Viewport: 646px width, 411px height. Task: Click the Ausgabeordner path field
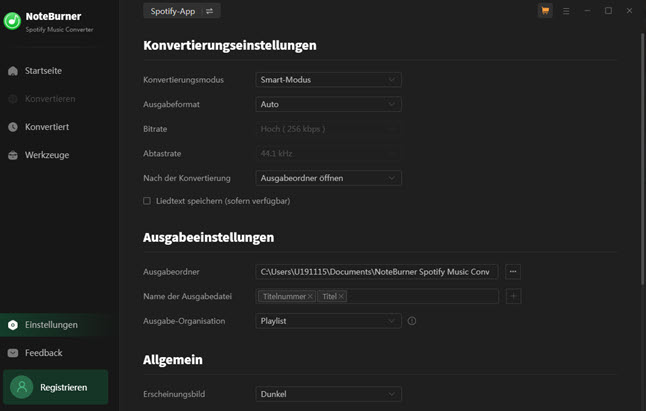coord(376,271)
